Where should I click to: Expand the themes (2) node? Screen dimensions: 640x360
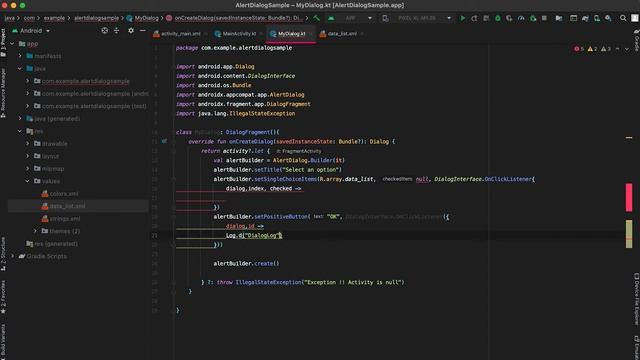tap(36, 231)
